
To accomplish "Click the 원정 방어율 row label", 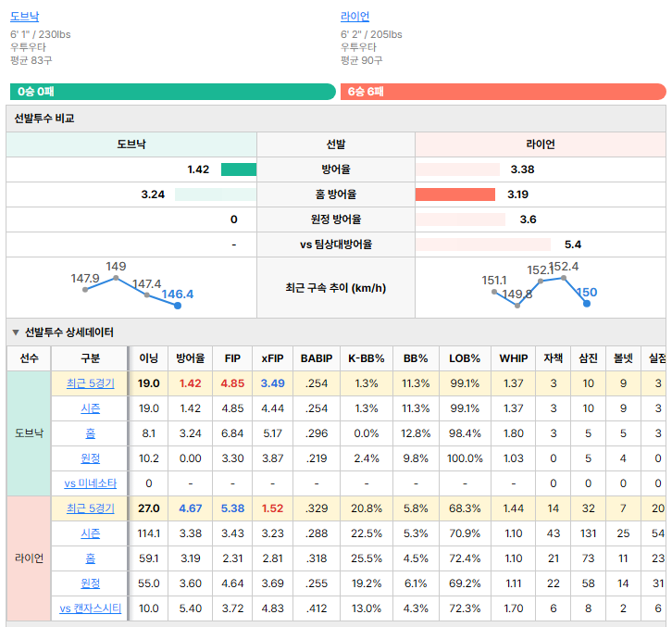I will 336,219.
